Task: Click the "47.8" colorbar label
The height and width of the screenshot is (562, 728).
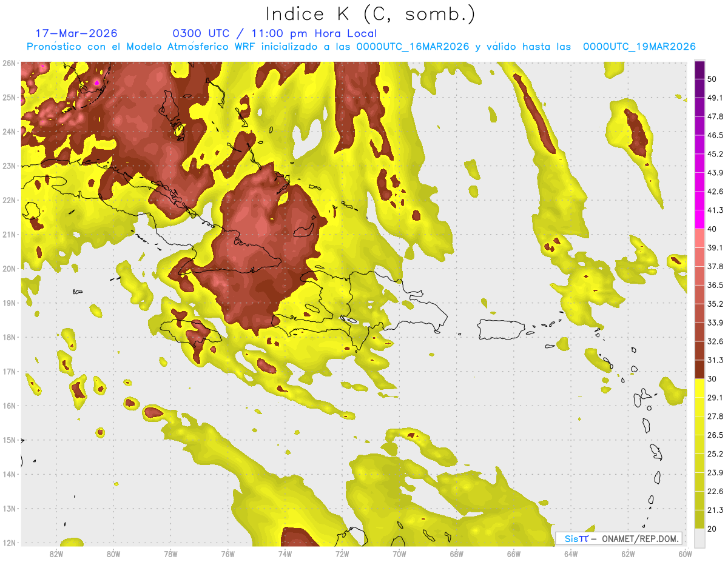Action: pos(715,116)
